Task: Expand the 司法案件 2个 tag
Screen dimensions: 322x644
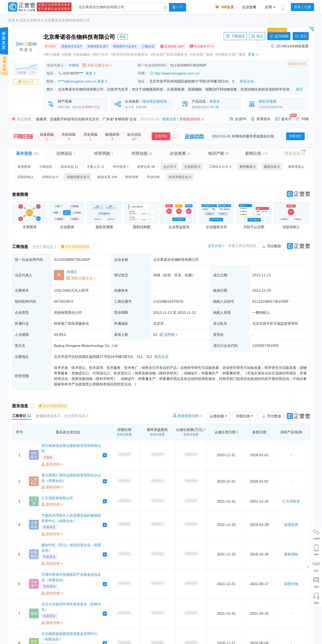Action: point(202,46)
